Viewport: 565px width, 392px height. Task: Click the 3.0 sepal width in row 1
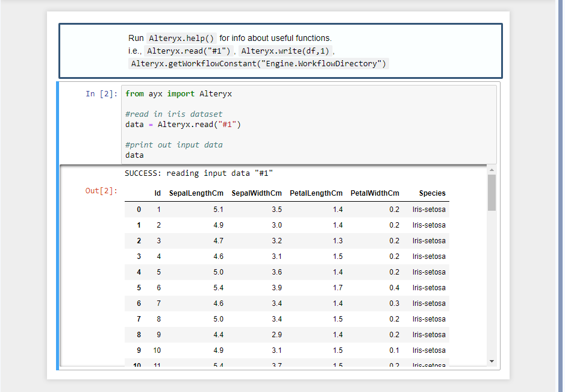tap(276, 225)
